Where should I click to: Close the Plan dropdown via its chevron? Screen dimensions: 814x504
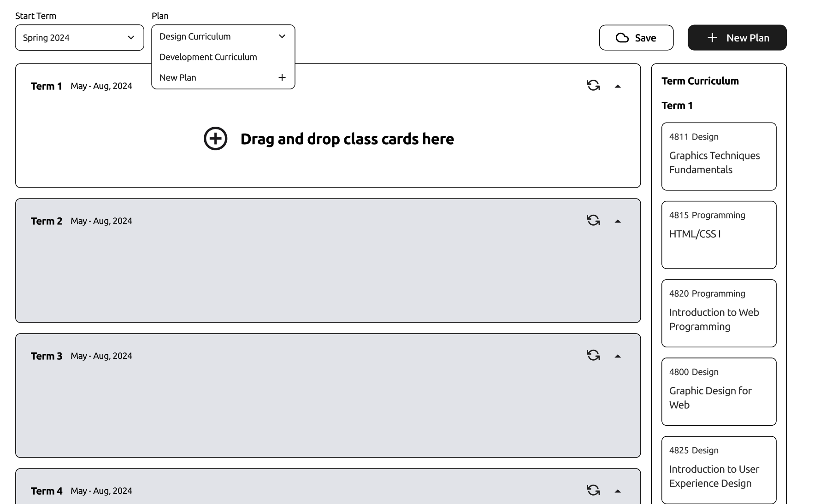(282, 36)
